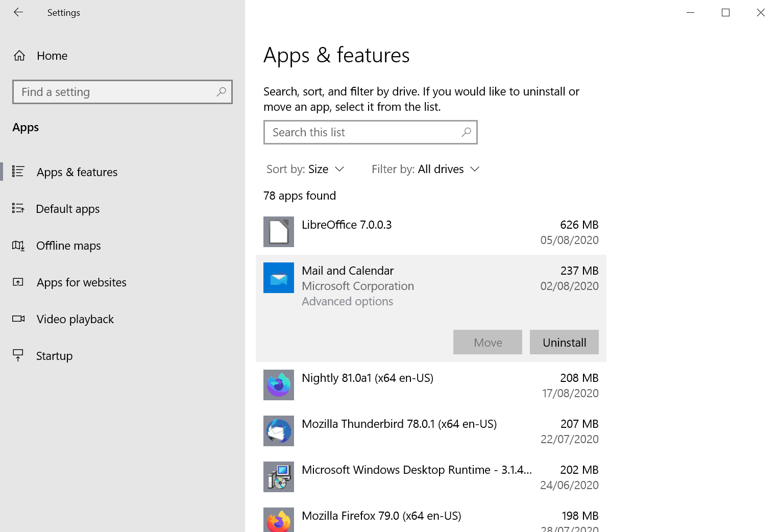This screenshot has height=532, width=779.
Task: Open the Filter by All drives dropdown
Action: pyautogui.click(x=426, y=169)
